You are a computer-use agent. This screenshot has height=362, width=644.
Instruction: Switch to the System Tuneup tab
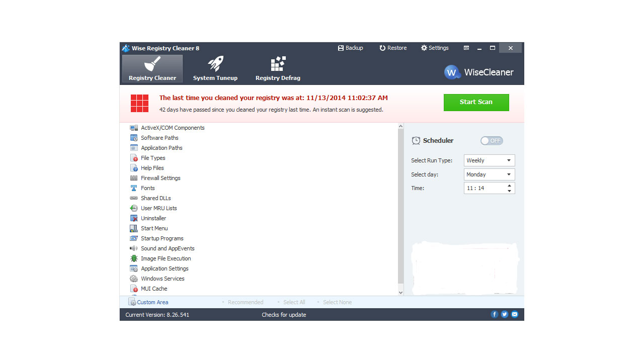pos(215,69)
